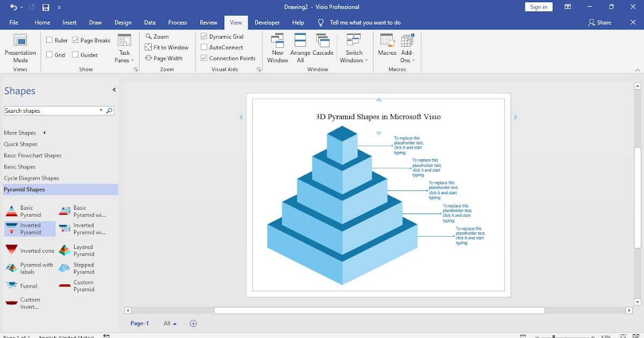The height and width of the screenshot is (338, 644).
Task: Open the All pages dropdown
Action: coord(169,323)
